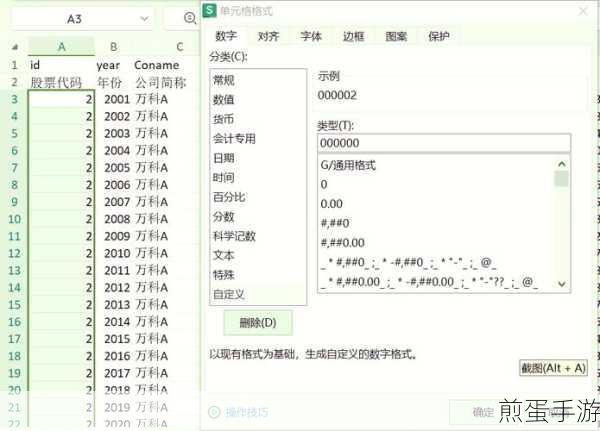Image resolution: width=600 pixels, height=431 pixels.
Task: Select row 10 header
Action: pyautogui.click(x=14, y=219)
